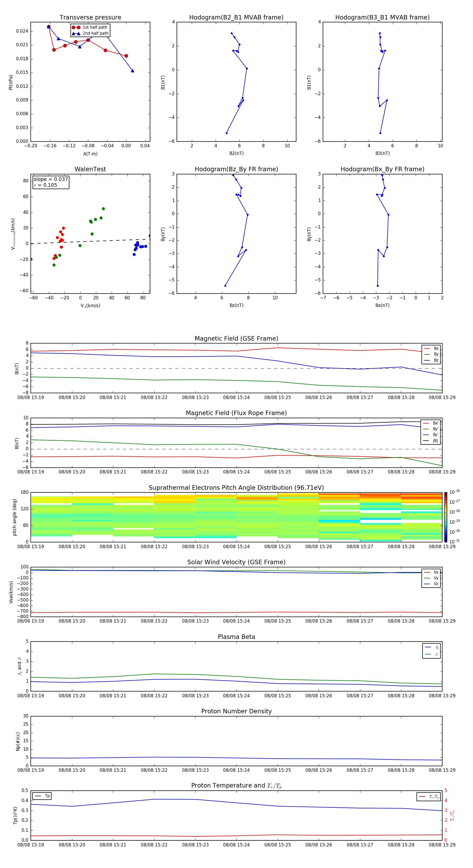
Task: Click the '08/08 15:19' tick under GSE magnetic field
Action: 31,398
